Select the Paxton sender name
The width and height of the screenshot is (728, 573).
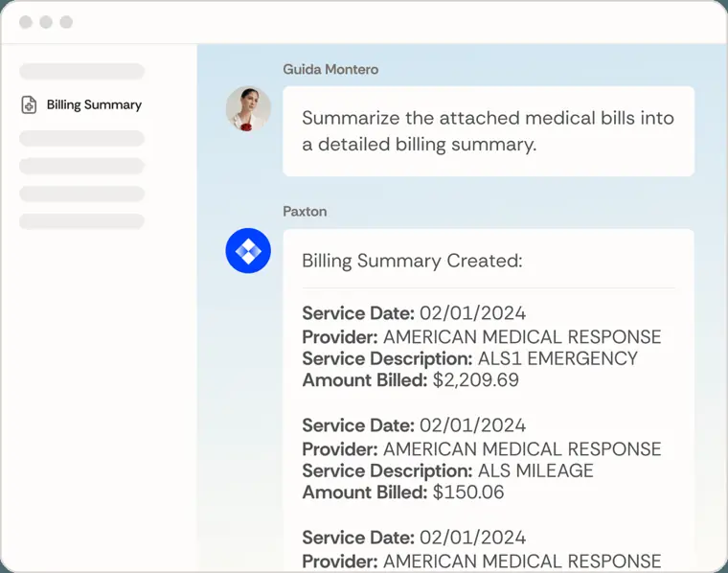pos(305,211)
